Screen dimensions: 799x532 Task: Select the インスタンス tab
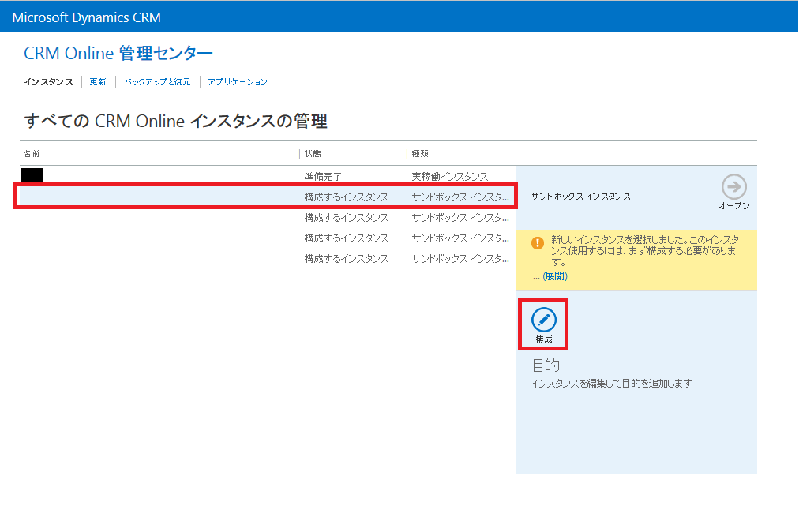point(48,82)
